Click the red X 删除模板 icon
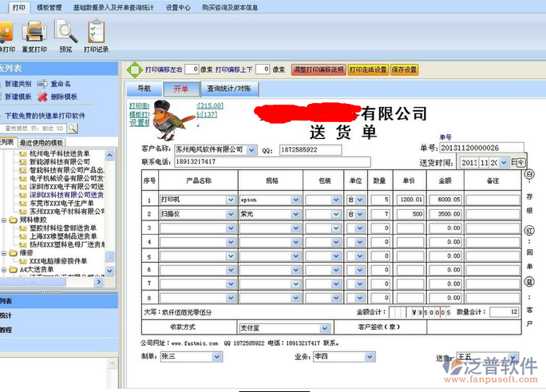Screen dimensions: 546x392 tap(42, 97)
